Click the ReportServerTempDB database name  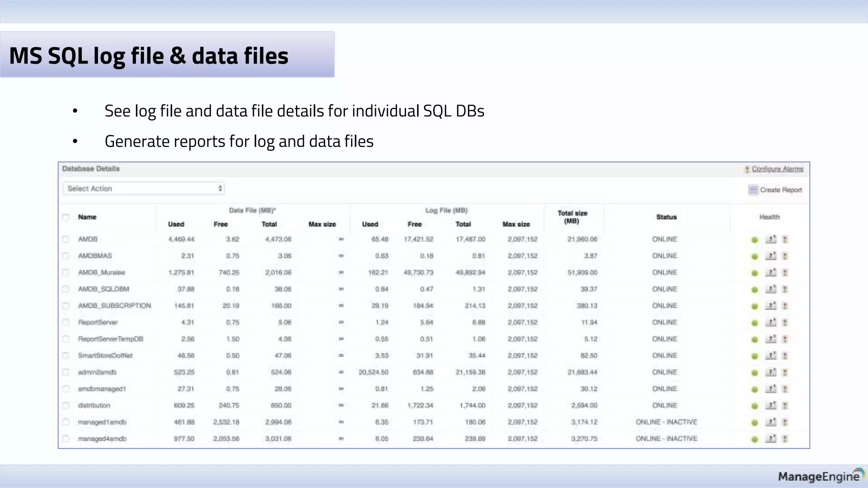111,339
